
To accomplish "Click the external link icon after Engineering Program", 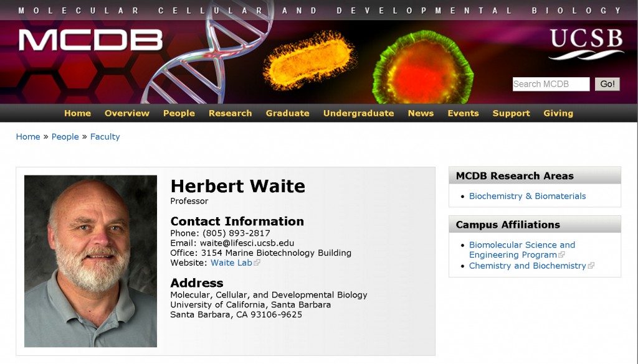I will (561, 254).
